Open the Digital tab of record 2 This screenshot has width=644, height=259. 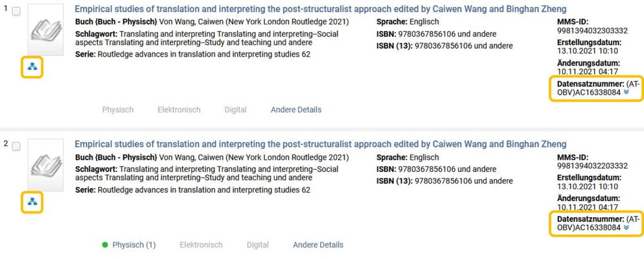tap(258, 245)
